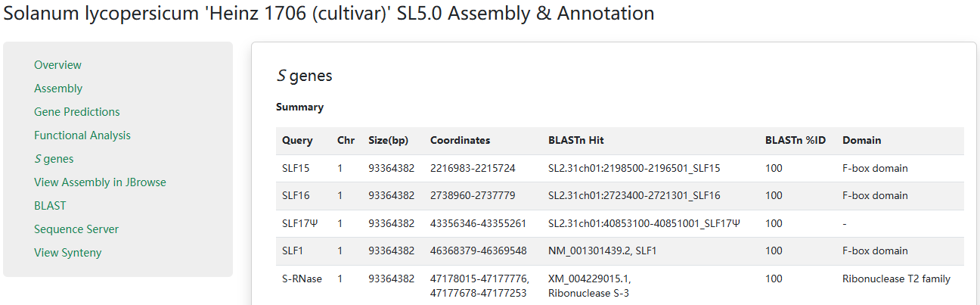Click the Ribonuclease T2 family domain cell

(x=896, y=279)
